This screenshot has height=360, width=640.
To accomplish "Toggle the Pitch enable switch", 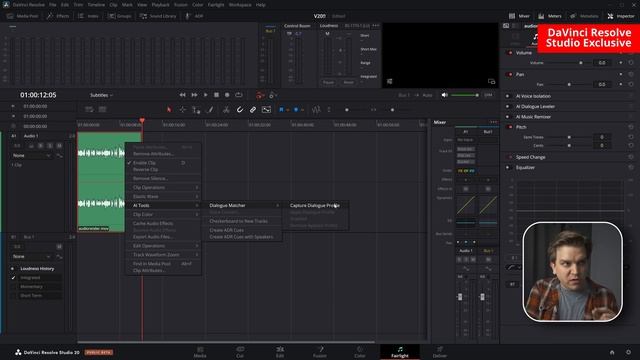I will (x=509, y=127).
